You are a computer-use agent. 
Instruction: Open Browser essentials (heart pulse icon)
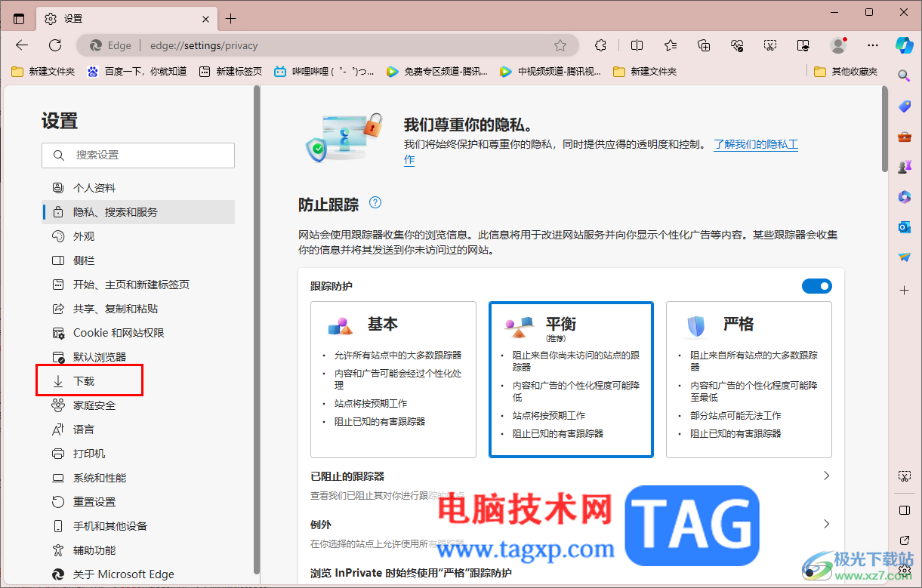(737, 45)
